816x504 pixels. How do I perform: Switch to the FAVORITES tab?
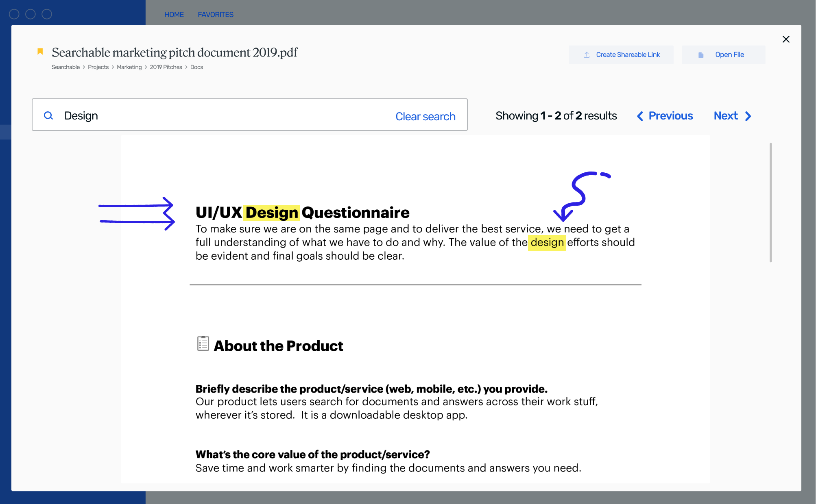click(x=216, y=15)
